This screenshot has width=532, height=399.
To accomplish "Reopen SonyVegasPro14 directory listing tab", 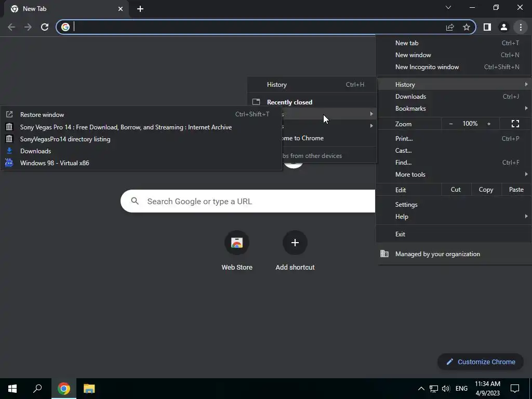I will (x=141, y=139).
